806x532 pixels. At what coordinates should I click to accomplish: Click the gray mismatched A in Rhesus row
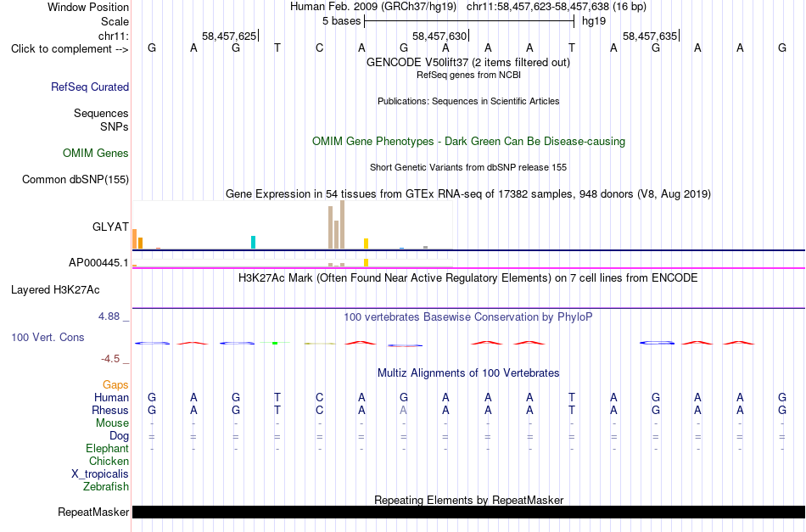click(x=404, y=410)
